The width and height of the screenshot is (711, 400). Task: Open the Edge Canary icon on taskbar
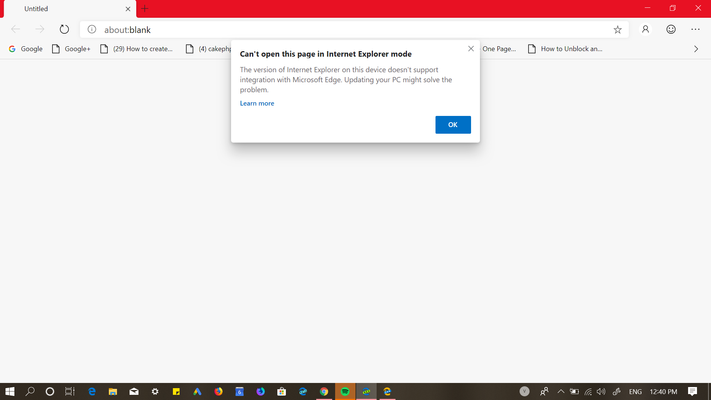pos(387,391)
